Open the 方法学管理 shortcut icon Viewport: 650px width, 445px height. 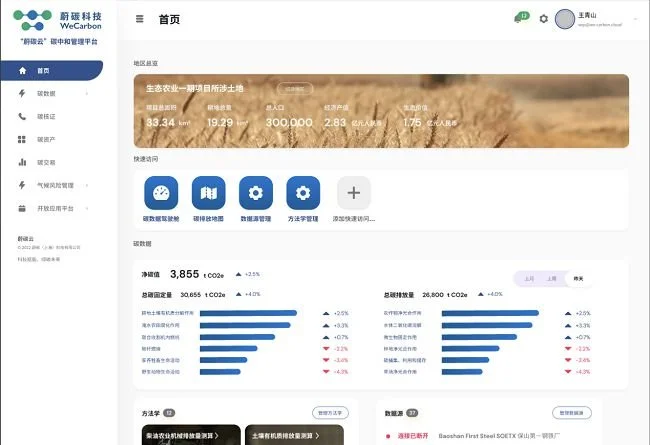[x=303, y=192]
